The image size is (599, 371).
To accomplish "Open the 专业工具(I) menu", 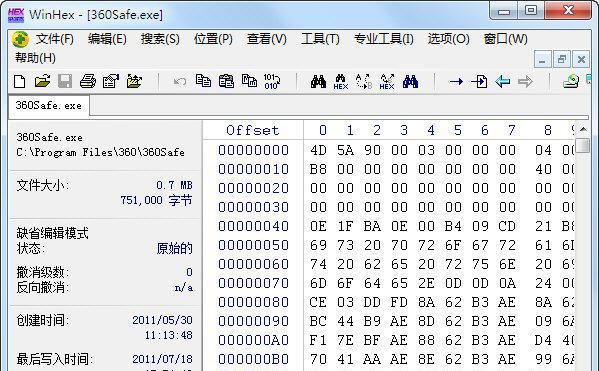I will pyautogui.click(x=384, y=39).
